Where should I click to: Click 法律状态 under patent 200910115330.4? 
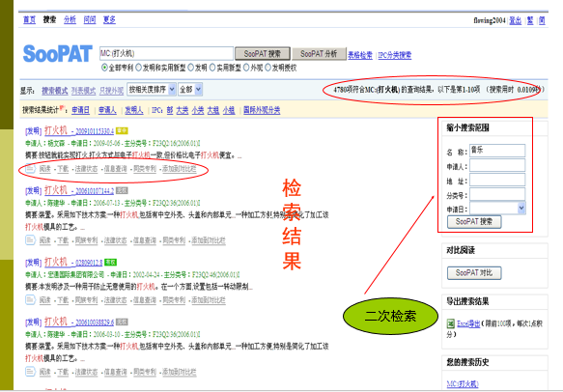coord(87,168)
